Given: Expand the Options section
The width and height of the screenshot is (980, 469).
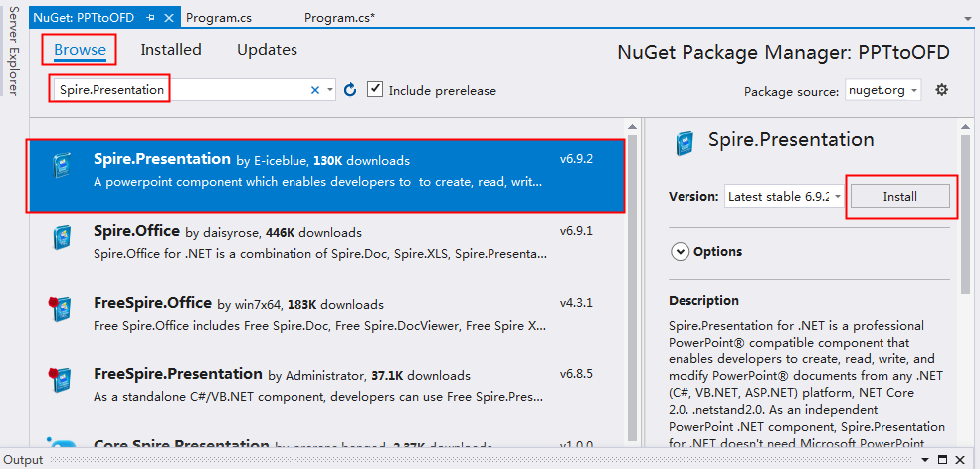Looking at the screenshot, I should tap(680, 252).
